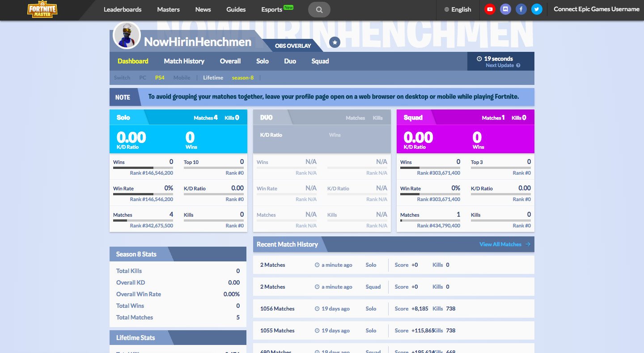This screenshot has width=644, height=353.
Task: Select the Switch platform filter
Action: [x=122, y=78]
